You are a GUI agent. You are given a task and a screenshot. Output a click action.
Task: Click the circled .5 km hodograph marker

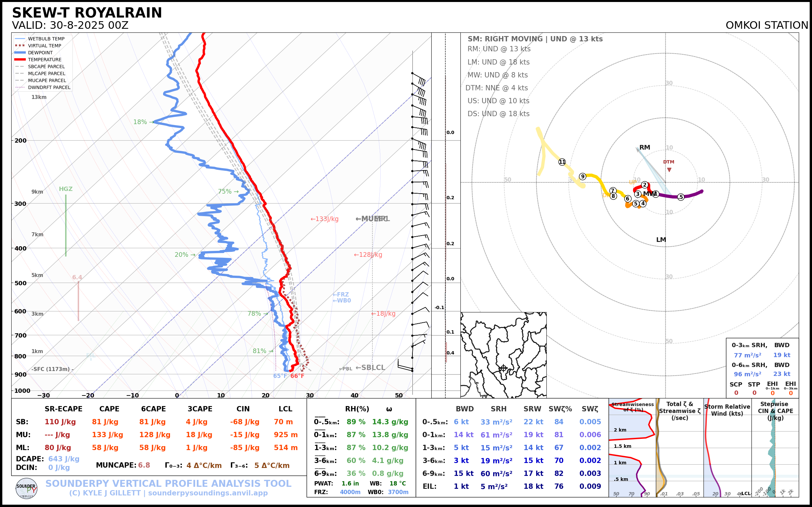[680, 197]
